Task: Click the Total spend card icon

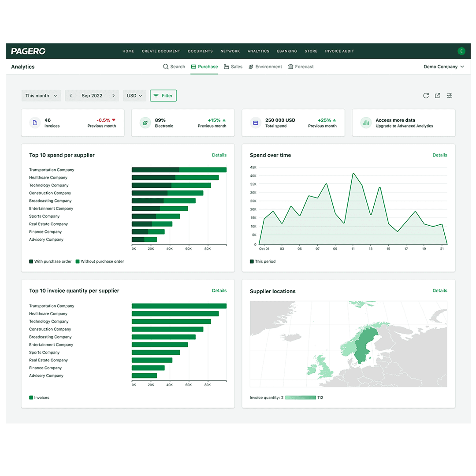Action: pyautogui.click(x=256, y=123)
